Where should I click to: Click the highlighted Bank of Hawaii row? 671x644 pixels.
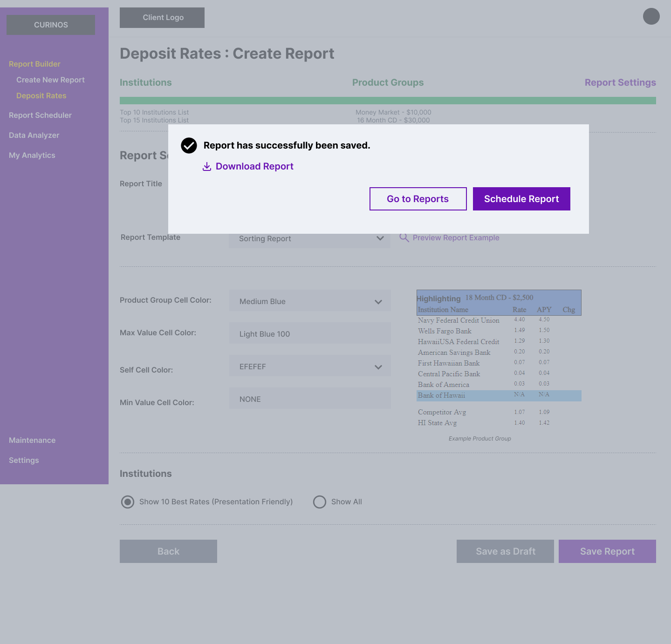pos(499,395)
